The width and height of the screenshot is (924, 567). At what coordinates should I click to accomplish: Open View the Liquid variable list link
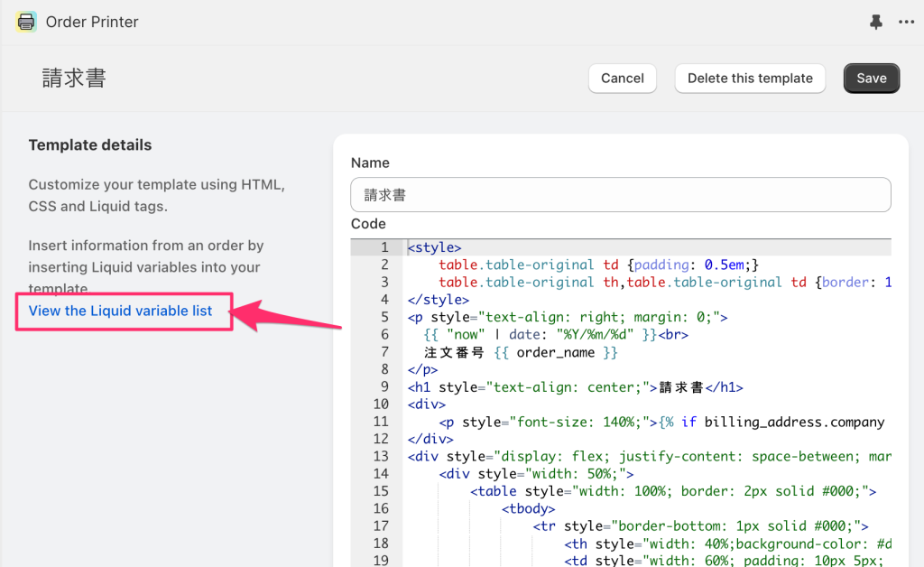pos(120,311)
